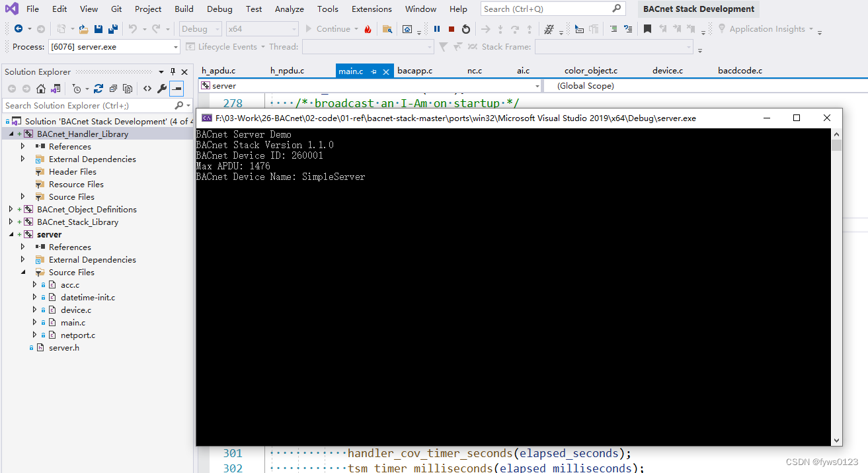Open the Debug configuration dropdown
868x473 pixels.
click(x=201, y=29)
